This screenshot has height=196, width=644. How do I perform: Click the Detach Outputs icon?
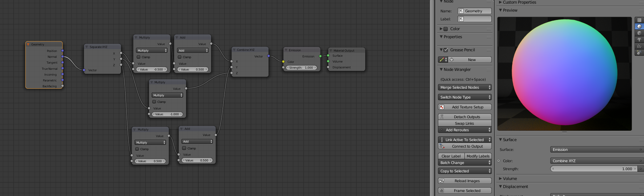[442, 117]
